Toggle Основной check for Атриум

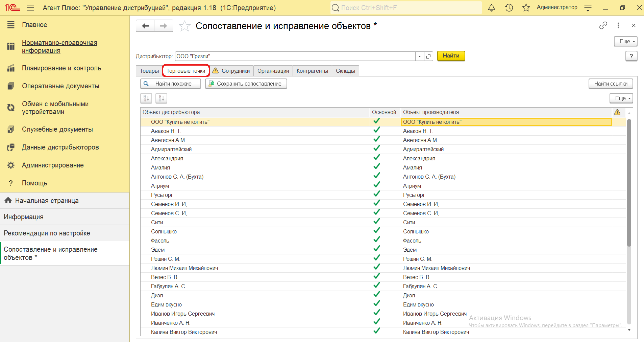point(377,185)
